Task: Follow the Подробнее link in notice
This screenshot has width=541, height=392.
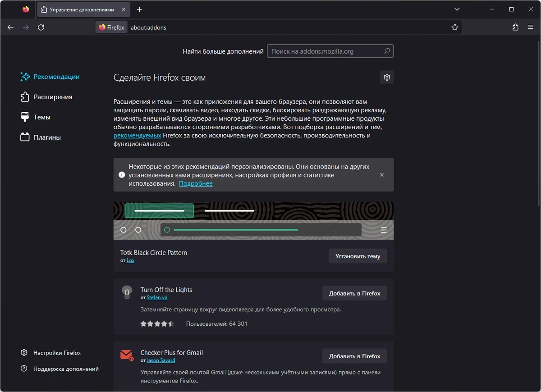Action: pyautogui.click(x=196, y=183)
